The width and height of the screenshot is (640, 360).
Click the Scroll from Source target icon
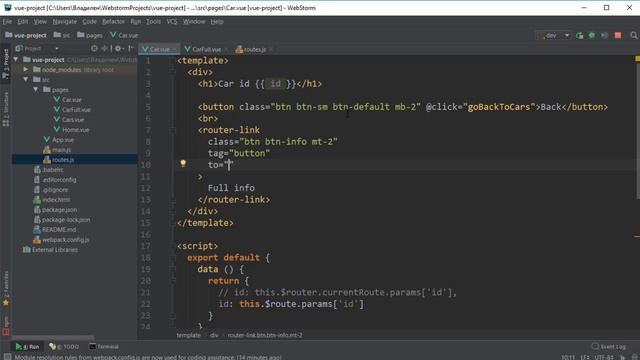pyautogui.click(x=94, y=49)
